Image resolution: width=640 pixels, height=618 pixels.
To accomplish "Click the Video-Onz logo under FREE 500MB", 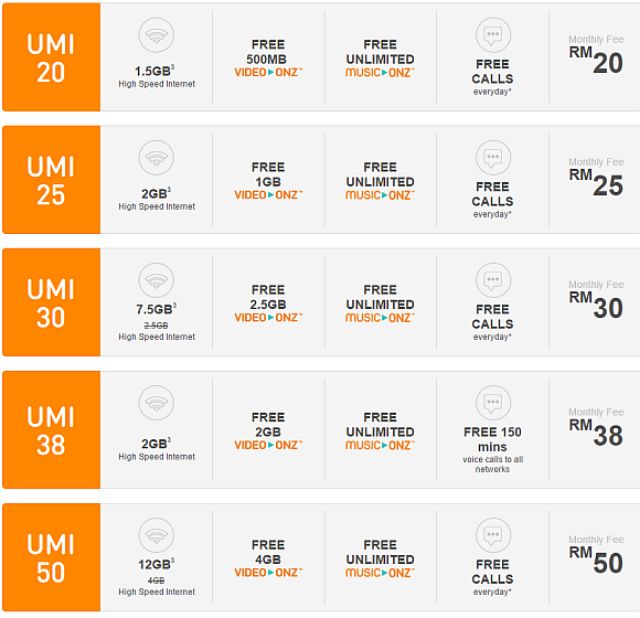I will pos(268,73).
